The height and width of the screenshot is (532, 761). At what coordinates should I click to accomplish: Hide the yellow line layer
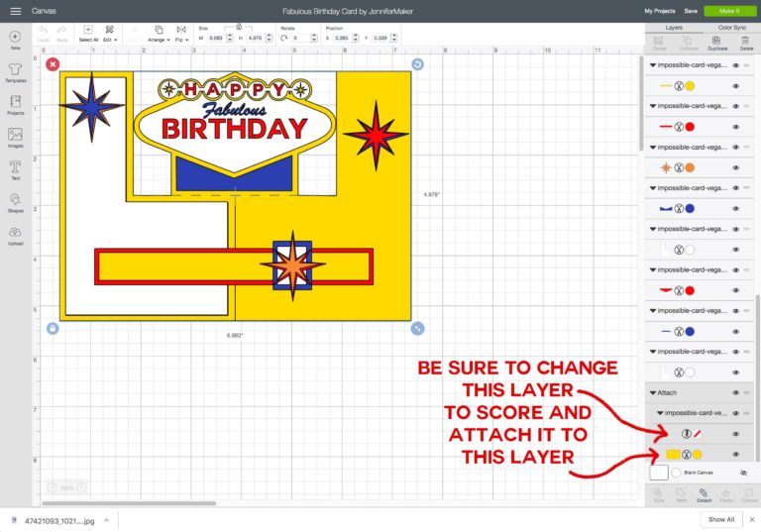pyautogui.click(x=736, y=86)
